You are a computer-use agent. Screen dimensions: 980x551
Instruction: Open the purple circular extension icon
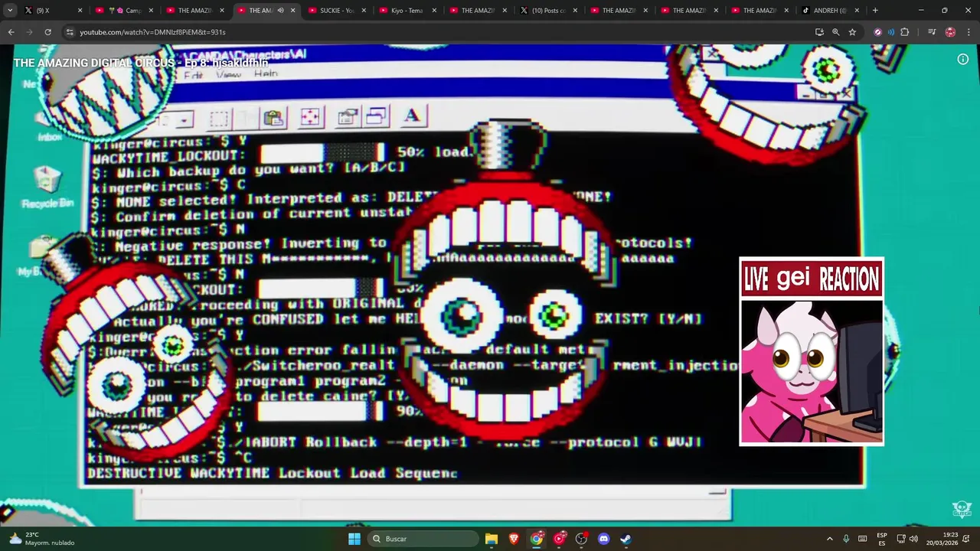[878, 32]
